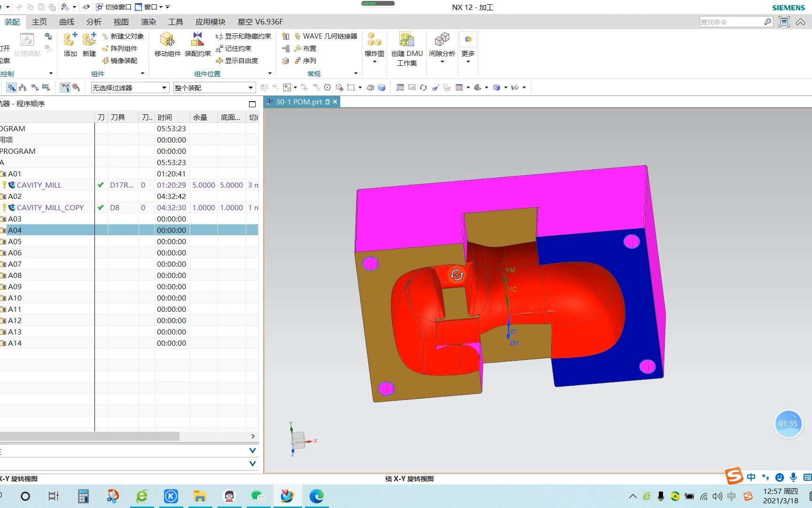The width and height of the screenshot is (812, 508).
Task: Click the navigator horizontal scrollbar right arrow
Action: (x=253, y=436)
